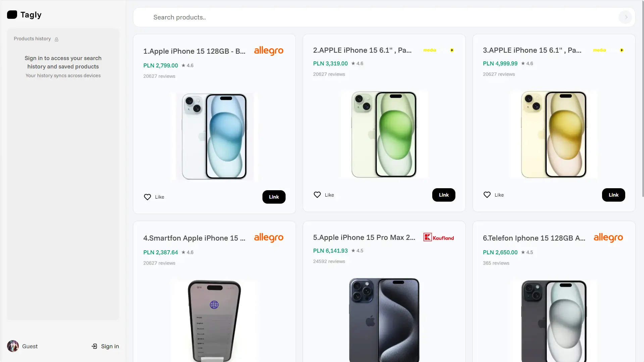Toggle Like heart on yellow iPhone product 3
The image size is (644, 362).
(487, 195)
